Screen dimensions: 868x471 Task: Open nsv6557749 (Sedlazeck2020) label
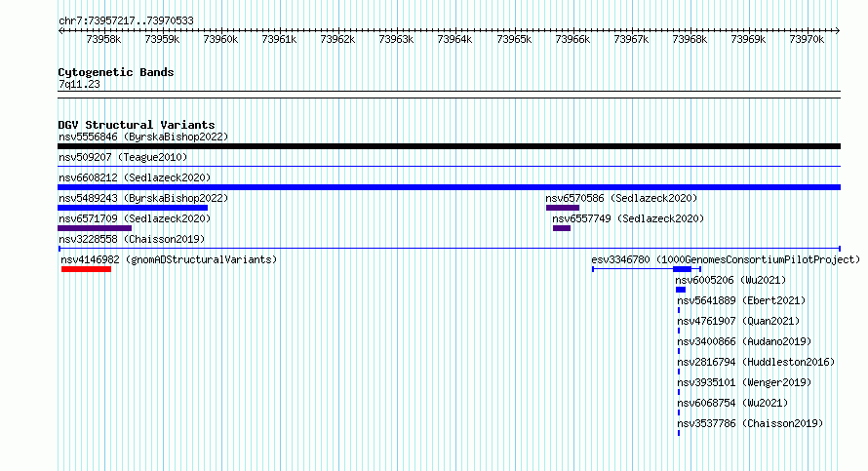point(628,218)
